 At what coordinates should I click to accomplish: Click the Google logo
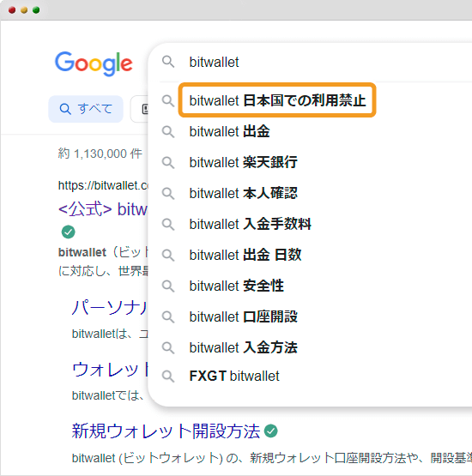pyautogui.click(x=94, y=63)
